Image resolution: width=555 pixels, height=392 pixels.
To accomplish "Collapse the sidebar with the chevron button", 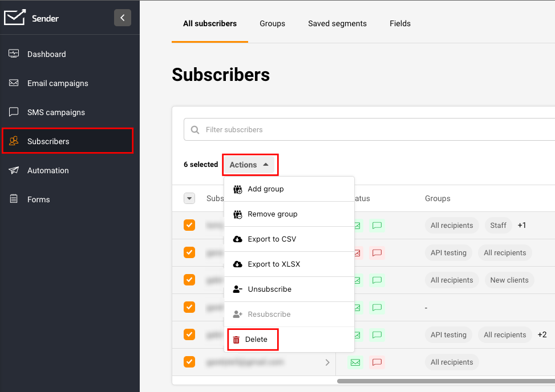I will point(122,18).
